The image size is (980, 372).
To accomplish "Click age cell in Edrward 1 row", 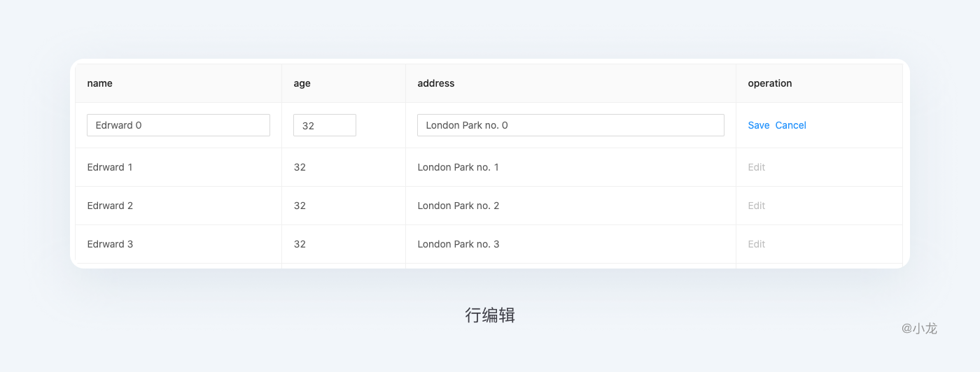I will (344, 167).
